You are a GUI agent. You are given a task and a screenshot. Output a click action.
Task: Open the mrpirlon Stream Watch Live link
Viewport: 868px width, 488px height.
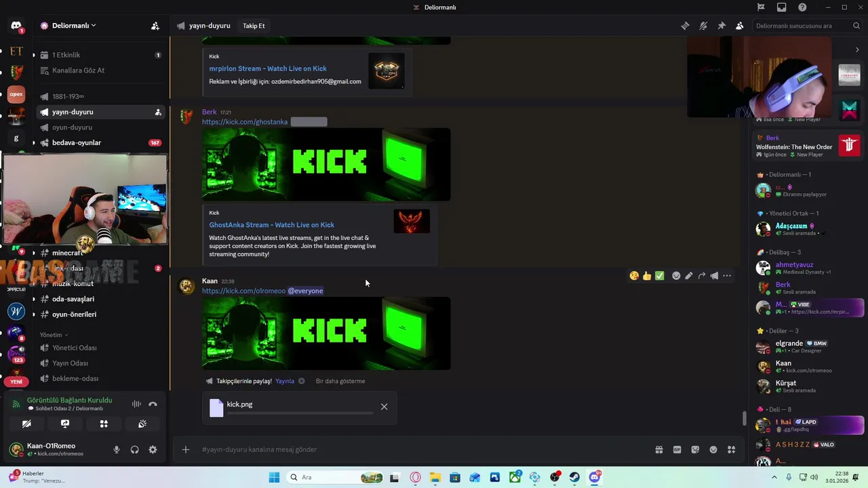pyautogui.click(x=268, y=68)
